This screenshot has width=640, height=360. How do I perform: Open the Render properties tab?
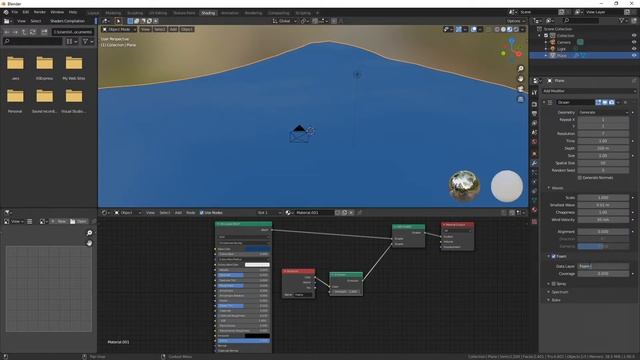click(x=534, y=104)
